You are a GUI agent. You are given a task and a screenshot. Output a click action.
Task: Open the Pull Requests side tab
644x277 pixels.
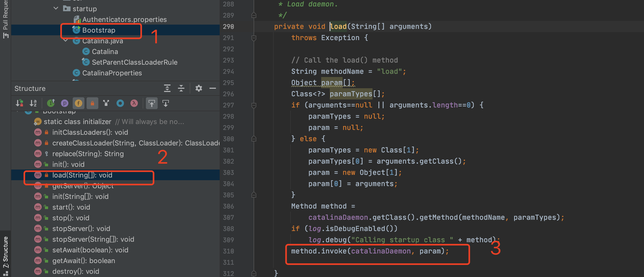(x=5, y=15)
